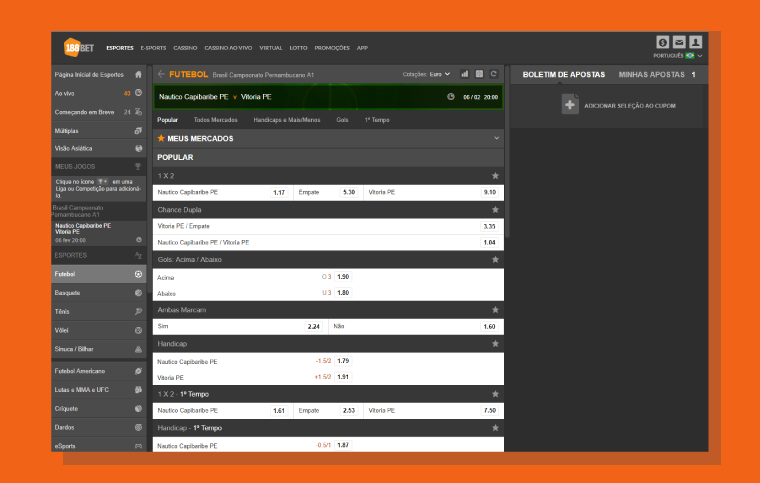Open the E-SPORTS top menu
This screenshot has height=483, width=760.
153,48
